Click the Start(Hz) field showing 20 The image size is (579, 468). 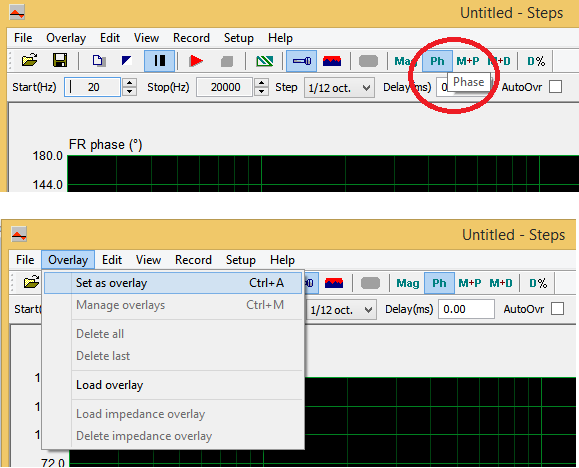tap(92, 87)
